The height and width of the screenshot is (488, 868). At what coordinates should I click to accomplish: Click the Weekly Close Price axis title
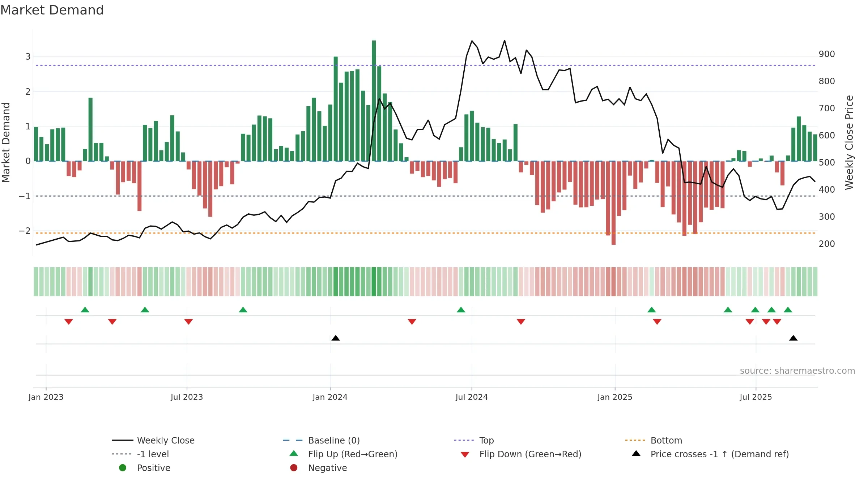pos(849,142)
